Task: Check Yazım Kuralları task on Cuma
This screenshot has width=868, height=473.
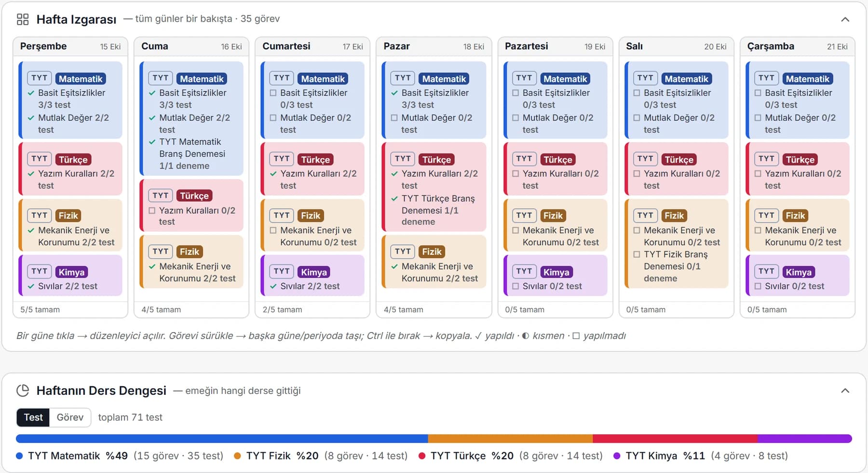Action: coord(152,210)
